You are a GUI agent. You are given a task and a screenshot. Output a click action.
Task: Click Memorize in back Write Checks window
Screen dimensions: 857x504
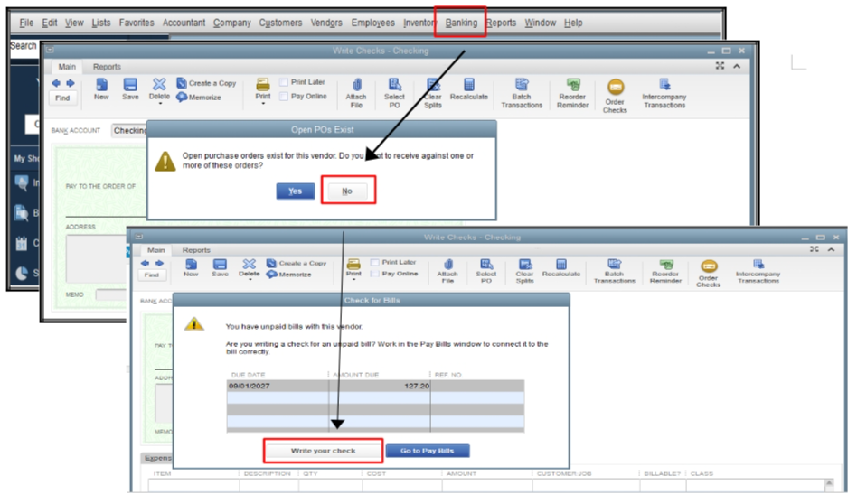pyautogui.click(x=199, y=98)
